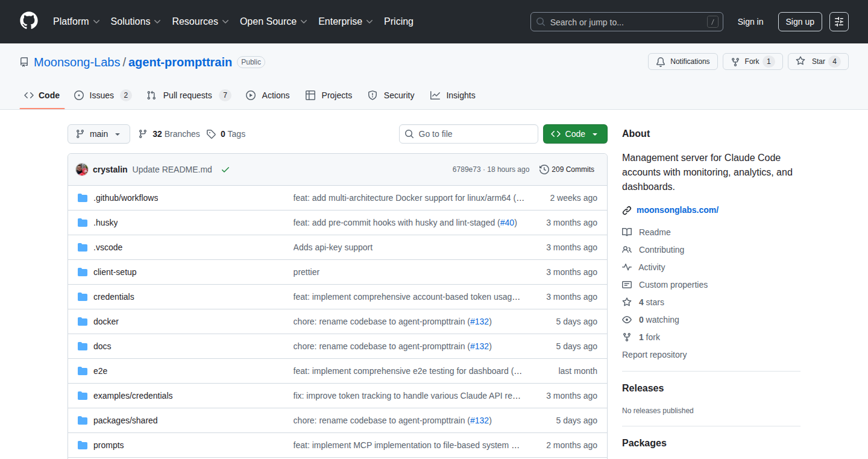
Task: Switch to the Pull requests tab
Action: click(x=189, y=95)
